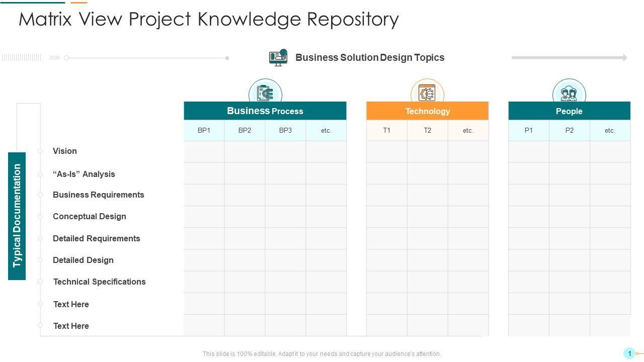Click the People group icon
Screen dimensions: 644x362
click(569, 93)
